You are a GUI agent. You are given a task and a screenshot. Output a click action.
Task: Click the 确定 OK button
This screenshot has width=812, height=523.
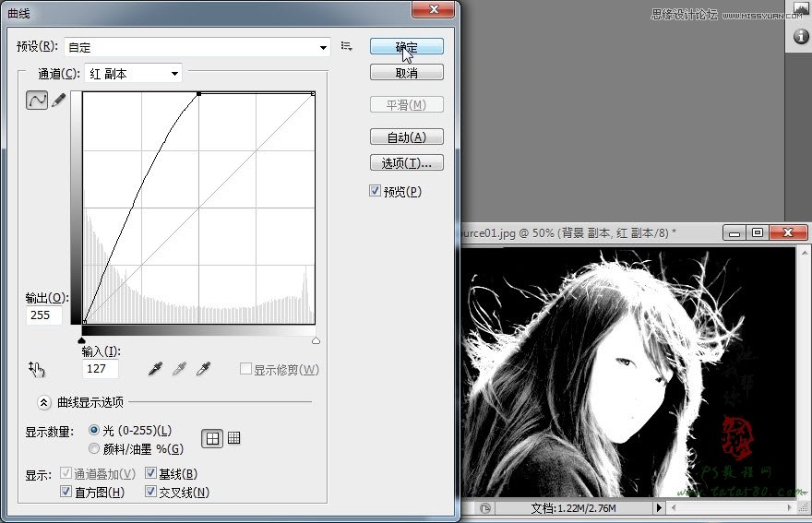pos(407,47)
